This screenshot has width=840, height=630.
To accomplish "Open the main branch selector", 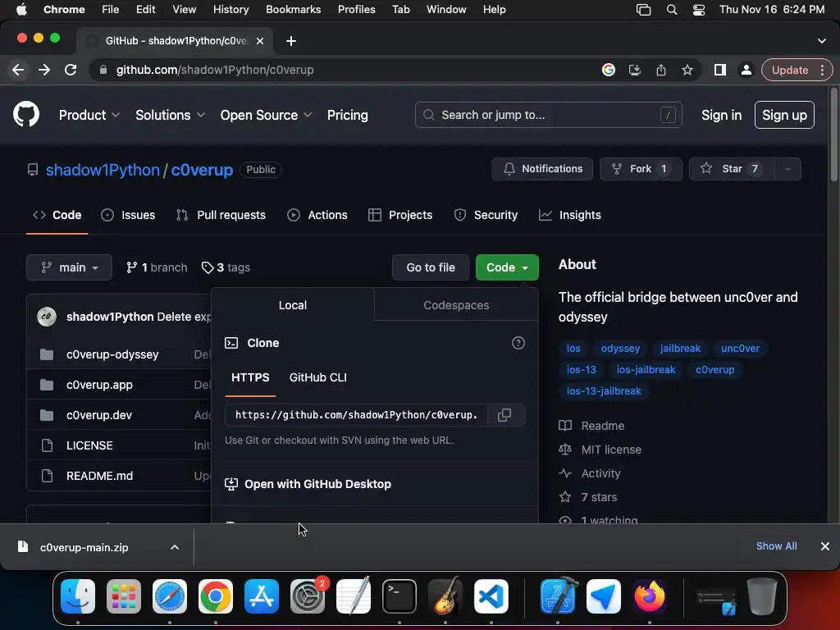I will pyautogui.click(x=69, y=267).
